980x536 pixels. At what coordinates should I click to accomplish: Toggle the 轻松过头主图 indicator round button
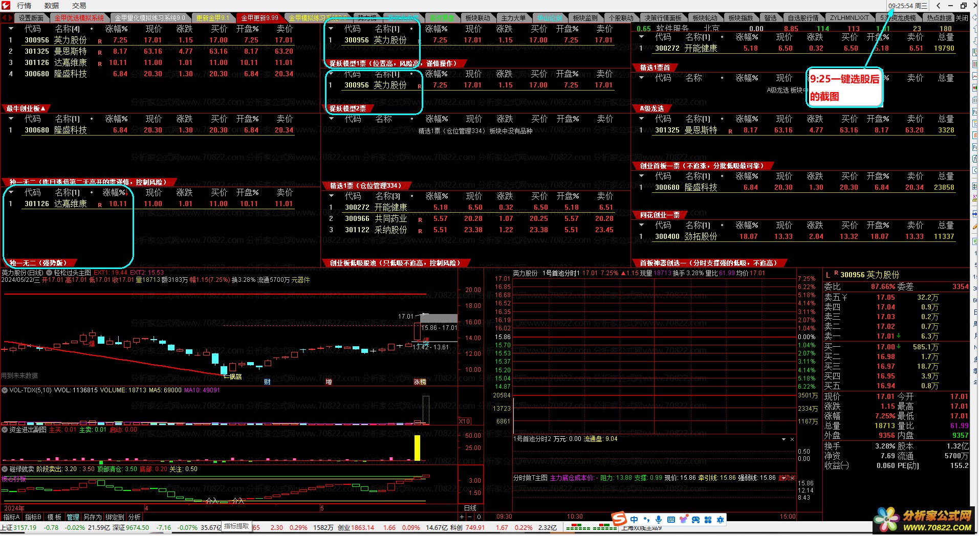pos(50,273)
